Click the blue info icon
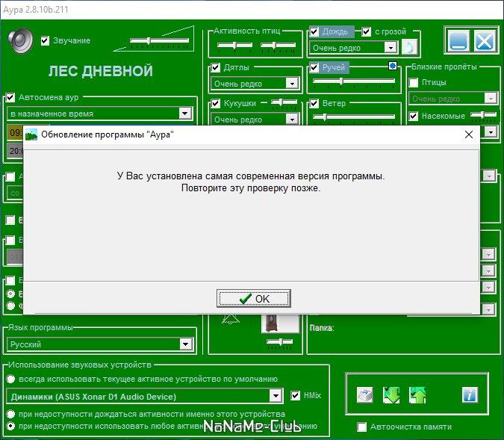Image resolution: width=504 pixels, height=440 pixels. pos(470,394)
